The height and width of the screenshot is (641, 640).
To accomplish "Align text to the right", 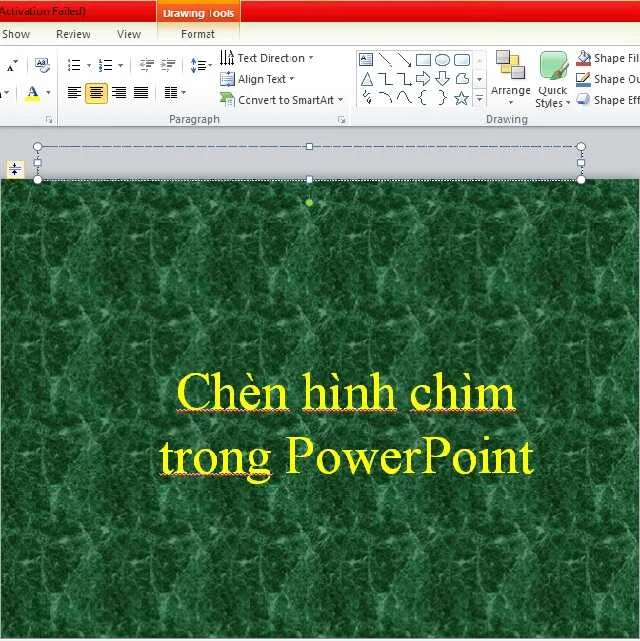I will click(119, 93).
